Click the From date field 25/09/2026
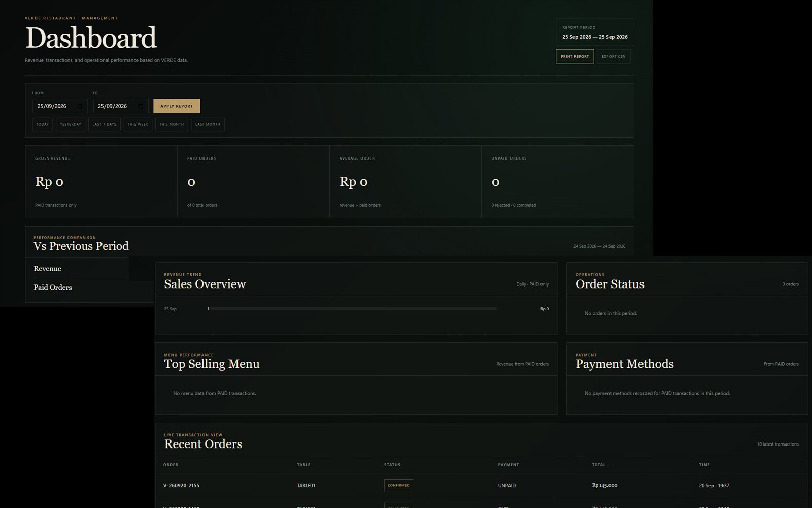 click(x=60, y=106)
